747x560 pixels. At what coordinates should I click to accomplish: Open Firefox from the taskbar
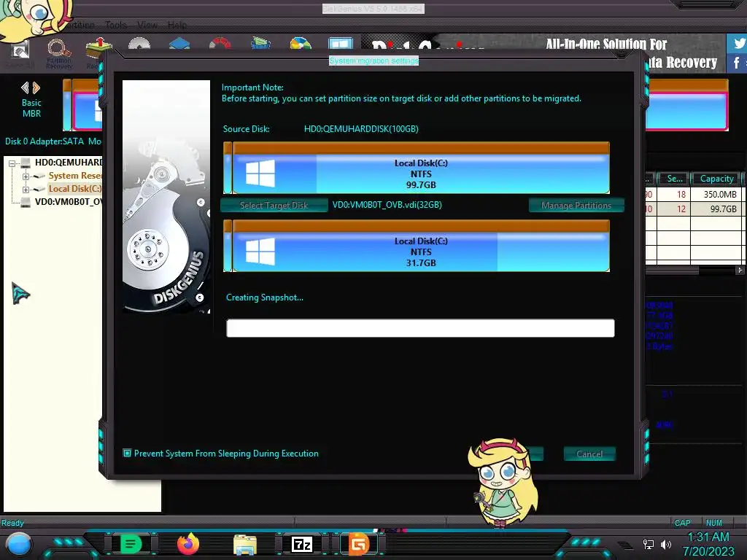pyautogui.click(x=187, y=544)
